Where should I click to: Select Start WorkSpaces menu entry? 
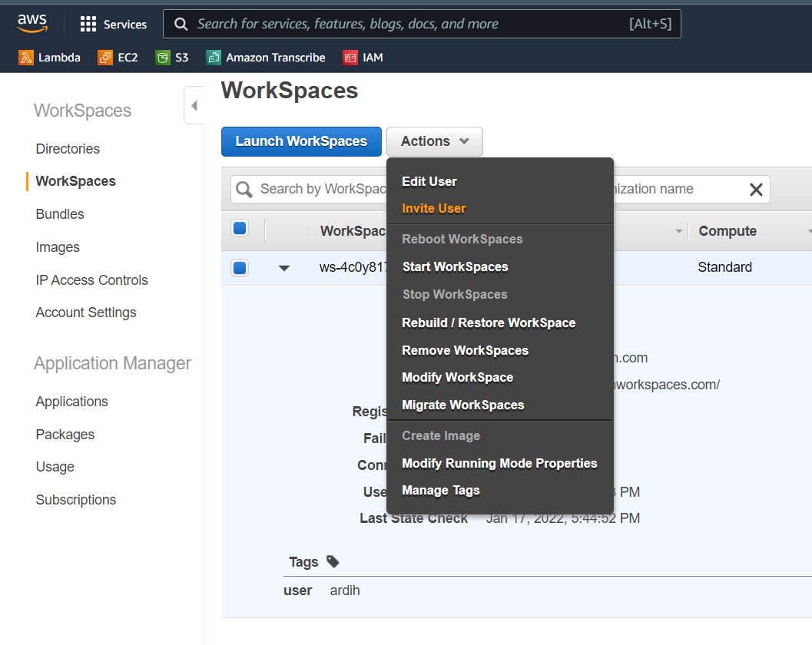pos(456,266)
